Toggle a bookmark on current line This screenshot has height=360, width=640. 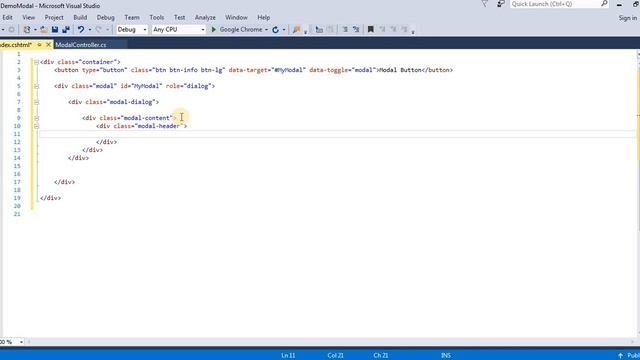(x=371, y=29)
